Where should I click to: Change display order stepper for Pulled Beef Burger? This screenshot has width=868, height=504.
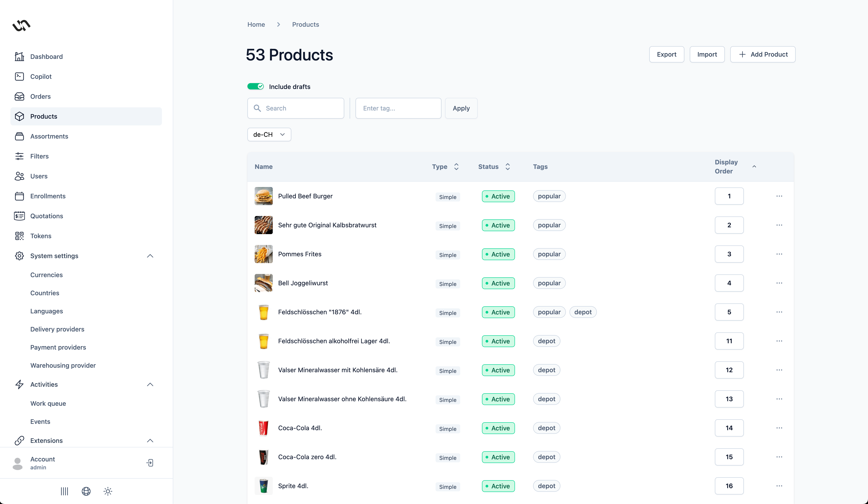pyautogui.click(x=729, y=196)
